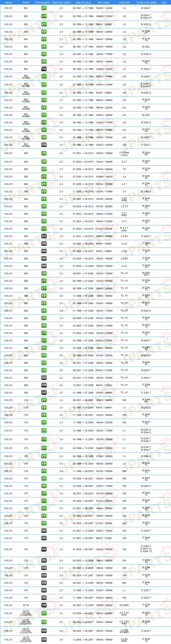Click the '09.2001 -> 08.2002' production years cell
This screenshot has width=171, height=644.
[x=83, y=493]
